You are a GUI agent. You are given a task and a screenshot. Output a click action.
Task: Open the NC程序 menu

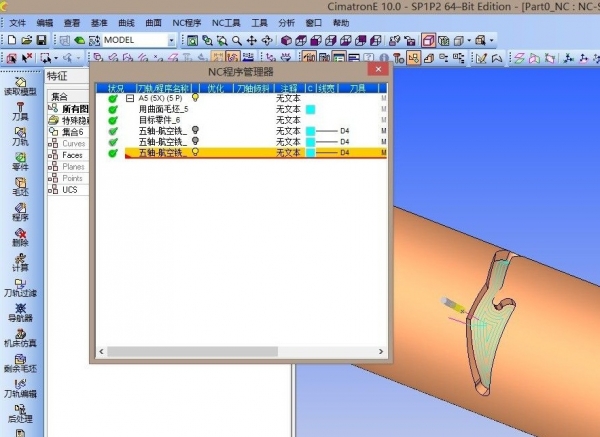(x=186, y=23)
